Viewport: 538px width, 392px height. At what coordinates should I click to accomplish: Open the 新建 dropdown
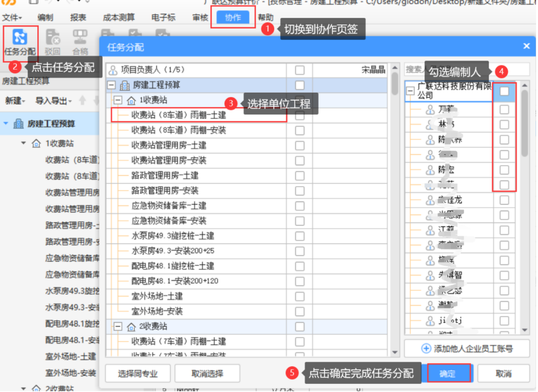coord(15,101)
